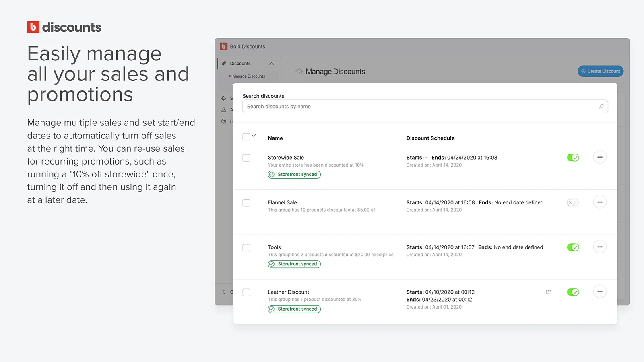Open bulk selection dropdown arrow
The width and height of the screenshot is (644, 362).
[x=254, y=136]
